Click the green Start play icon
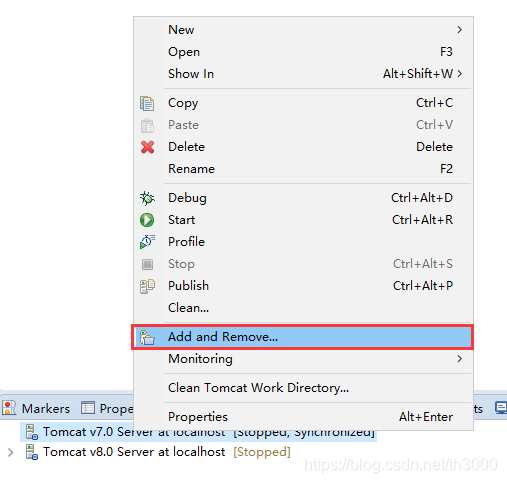Screen dimensions: 507x483 (x=147, y=220)
